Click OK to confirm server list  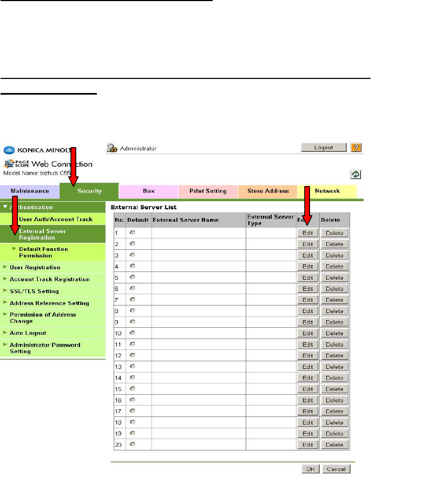tap(311, 469)
